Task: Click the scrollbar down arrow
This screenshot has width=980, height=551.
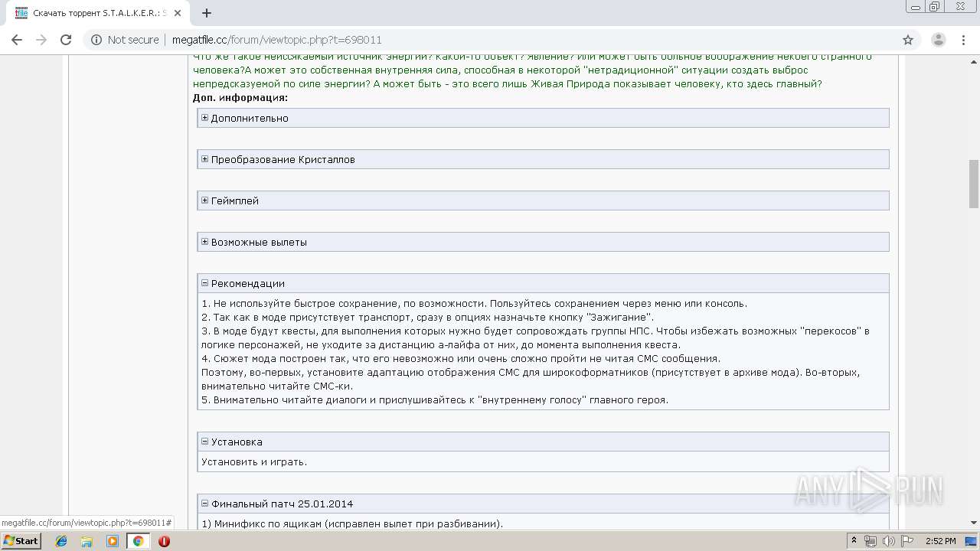Action: [973, 523]
